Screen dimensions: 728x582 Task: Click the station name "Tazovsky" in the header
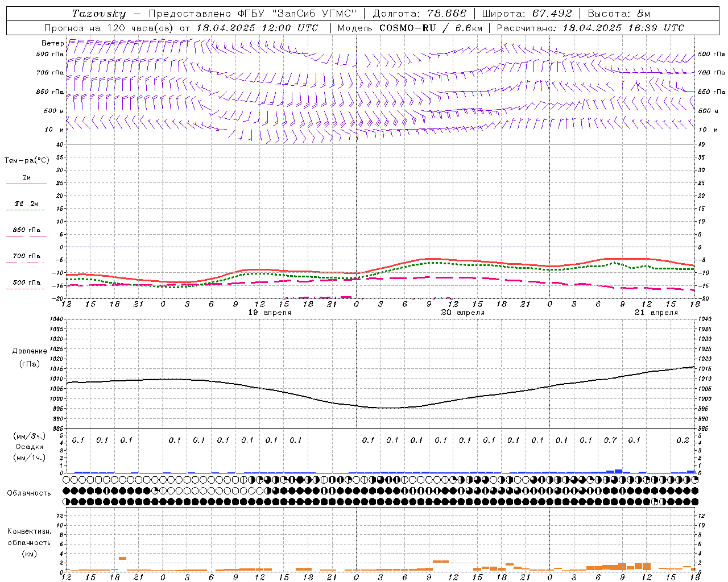[99, 14]
